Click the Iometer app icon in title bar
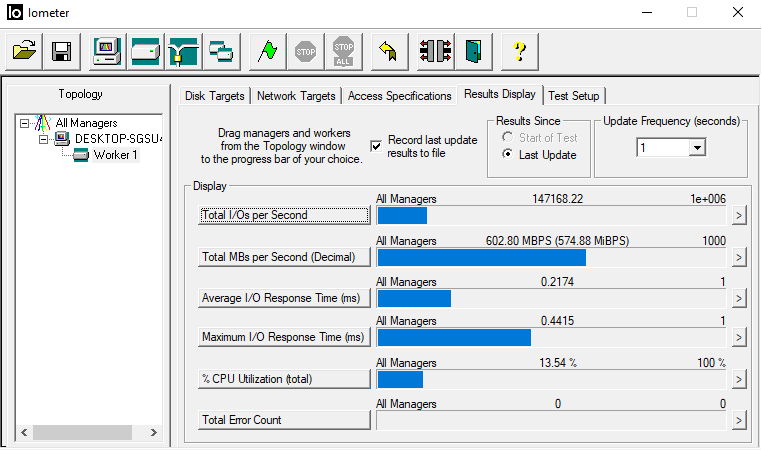The width and height of the screenshot is (762, 450). pyautogui.click(x=15, y=12)
